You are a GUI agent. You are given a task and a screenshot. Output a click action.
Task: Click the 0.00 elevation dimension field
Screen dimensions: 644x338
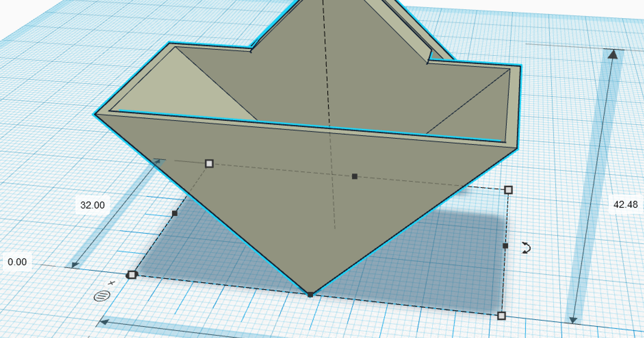(17, 262)
